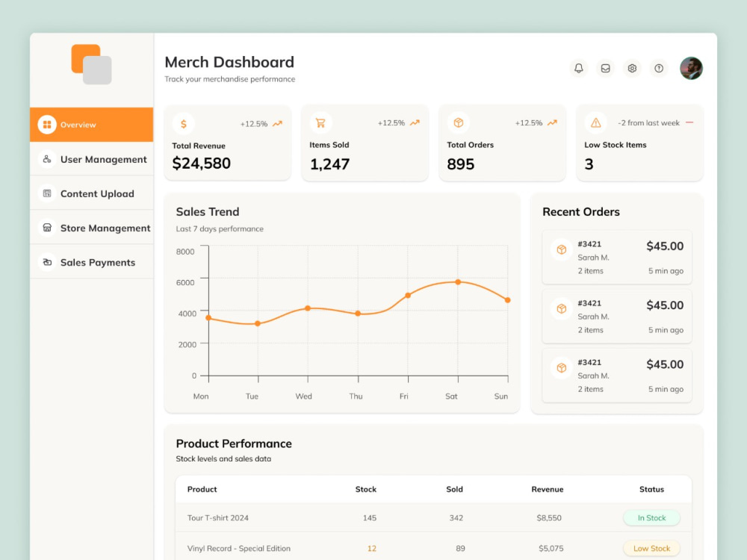The width and height of the screenshot is (747, 560).
Task: Click the warning icon on Low Stock Items
Action: point(595,123)
